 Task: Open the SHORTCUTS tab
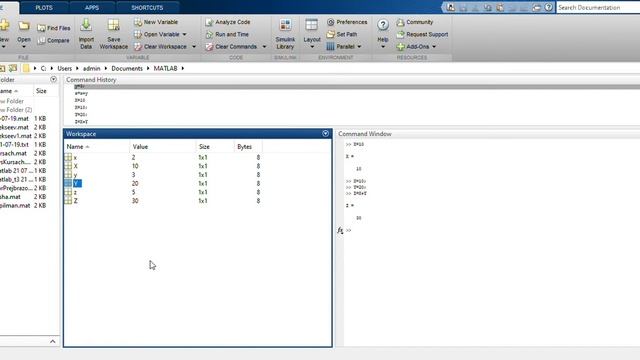pyautogui.click(x=147, y=8)
